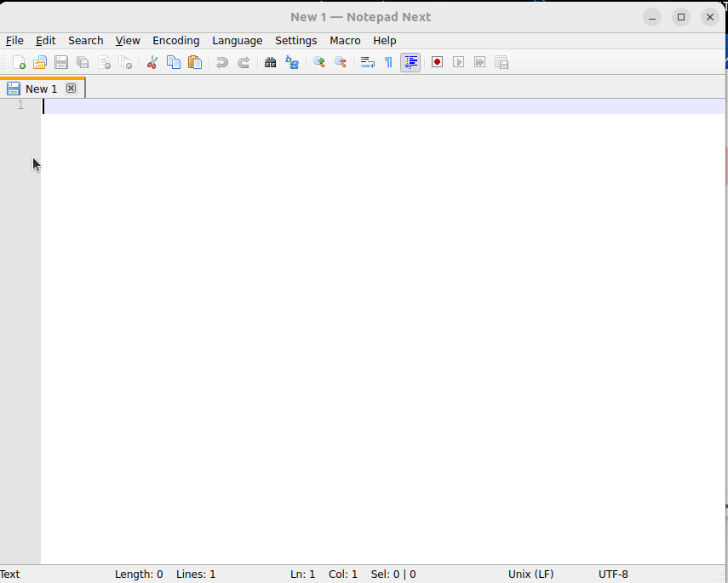Cut selection with the scissors icon
The height and width of the screenshot is (583, 728).
(152, 62)
